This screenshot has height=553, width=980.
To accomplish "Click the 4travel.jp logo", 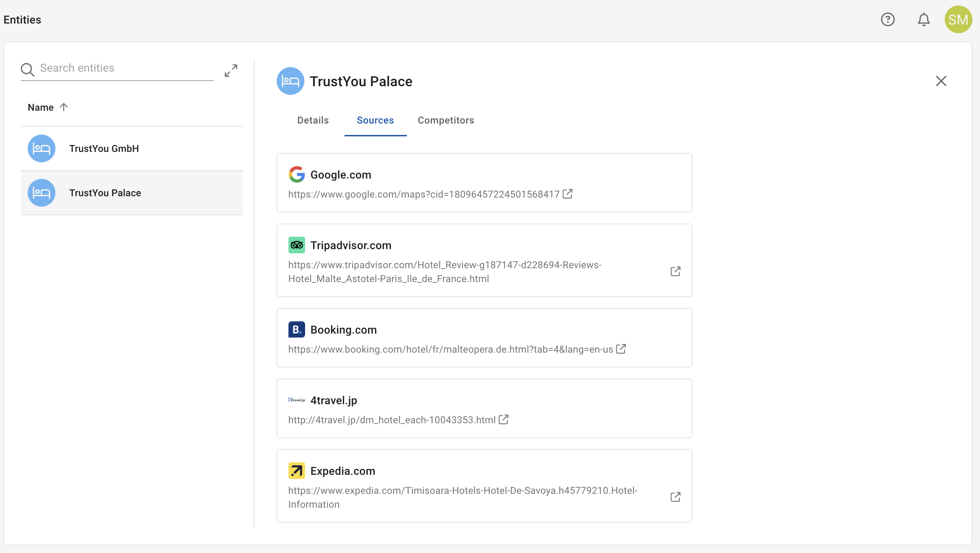I will 296,400.
